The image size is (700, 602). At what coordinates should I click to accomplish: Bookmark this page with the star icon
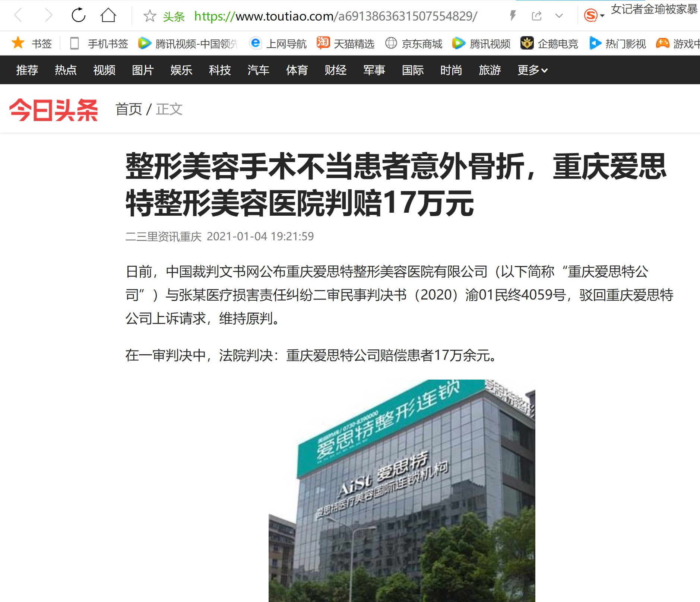click(149, 16)
